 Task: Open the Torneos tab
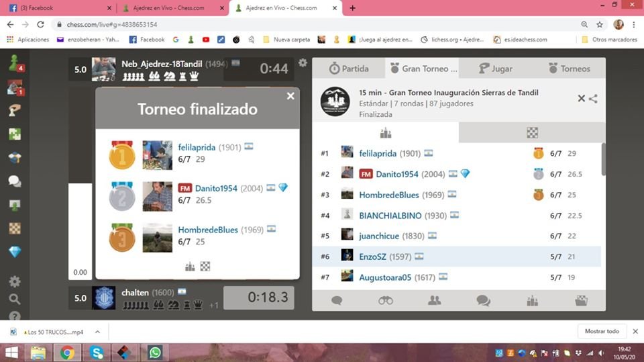click(x=569, y=69)
